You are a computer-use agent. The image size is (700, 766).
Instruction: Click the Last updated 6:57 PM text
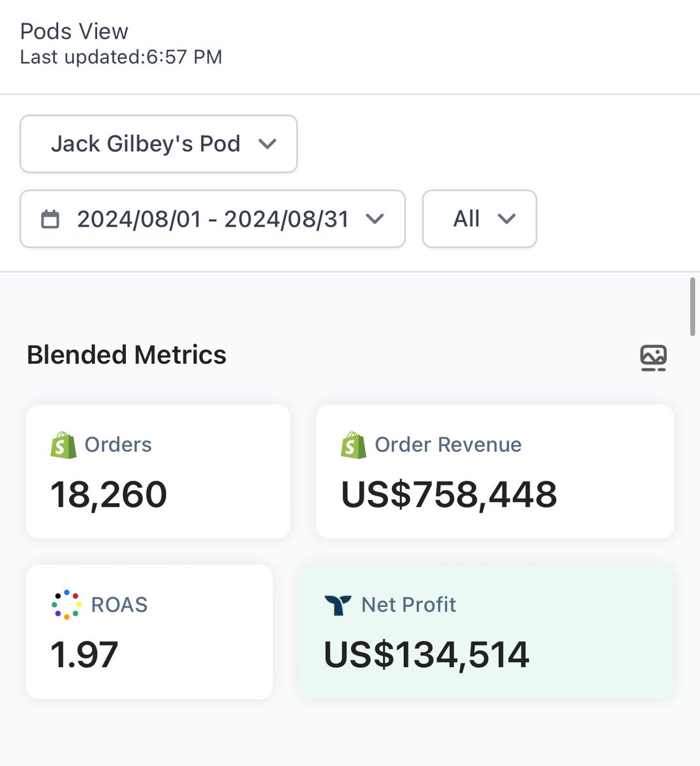(121, 57)
